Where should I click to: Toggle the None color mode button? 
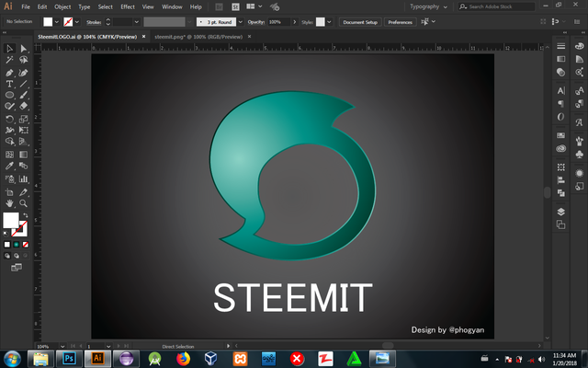25,245
